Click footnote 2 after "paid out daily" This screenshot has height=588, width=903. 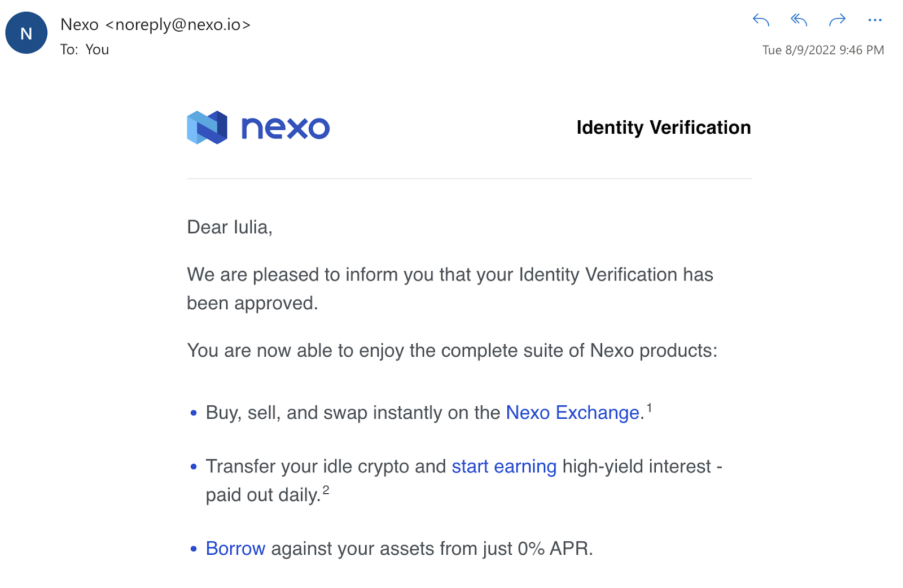click(x=326, y=490)
